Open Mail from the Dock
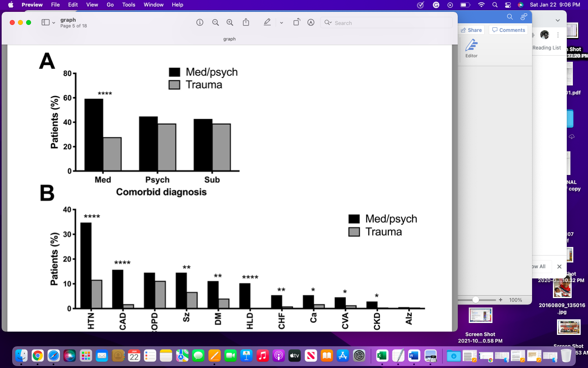This screenshot has height=368, width=588. [102, 356]
